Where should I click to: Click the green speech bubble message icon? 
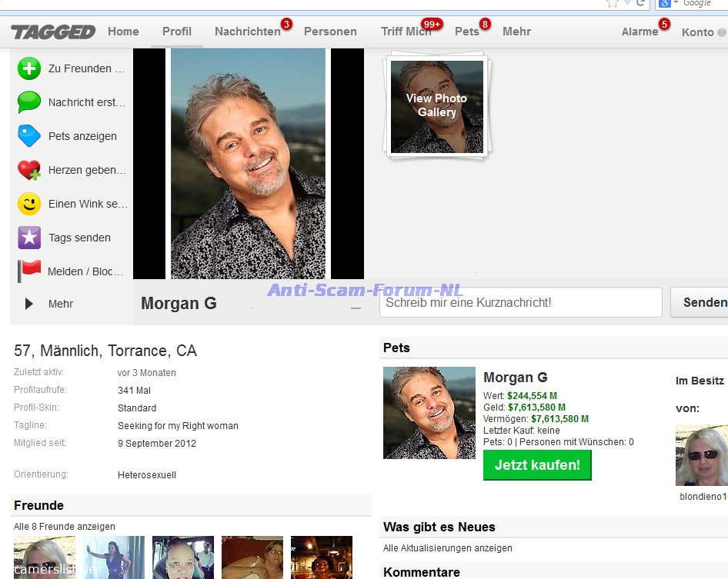[x=29, y=102]
